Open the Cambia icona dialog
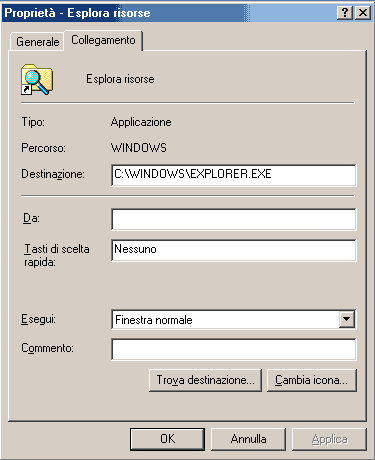375x460 pixels. click(312, 380)
